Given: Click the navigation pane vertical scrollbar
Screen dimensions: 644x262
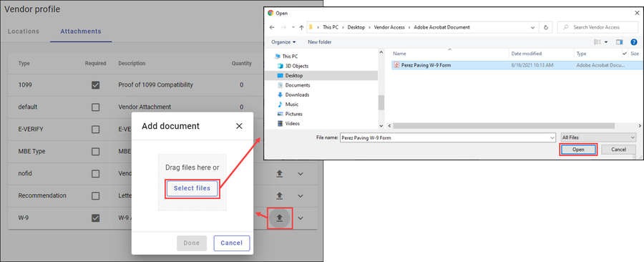Looking at the screenshot, I should coord(381,102).
